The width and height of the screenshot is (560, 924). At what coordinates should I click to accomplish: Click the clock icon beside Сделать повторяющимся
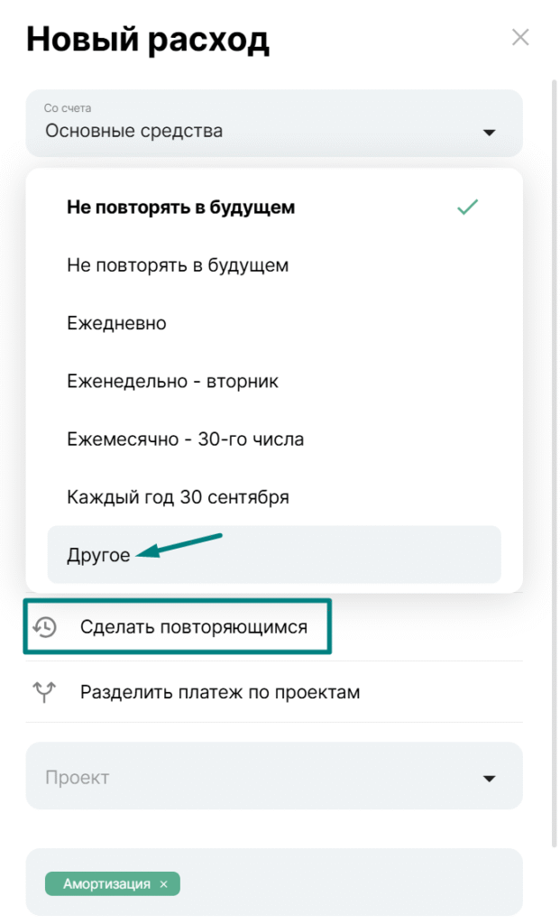pyautogui.click(x=44, y=626)
